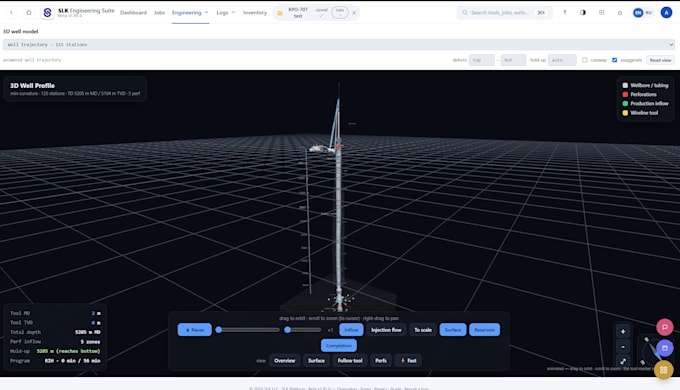Click the hold-up auto input field

coord(562,60)
